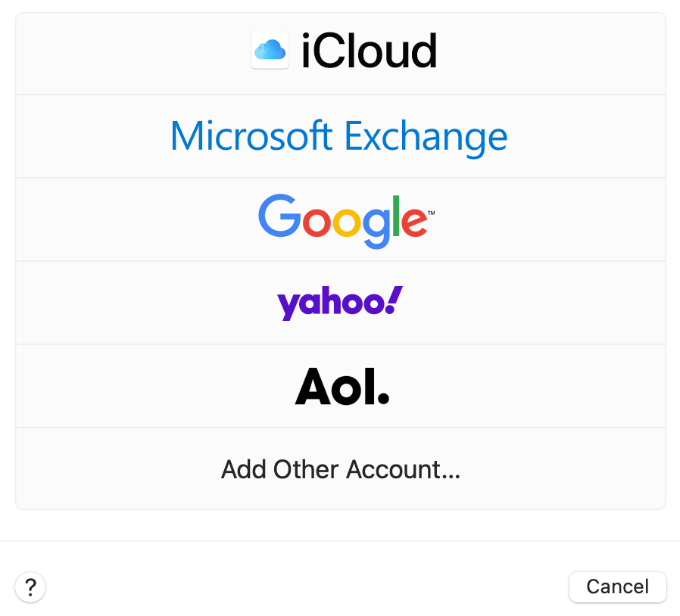Click the purple yahoo! logo
The width and height of the screenshot is (680, 616).
tap(340, 303)
